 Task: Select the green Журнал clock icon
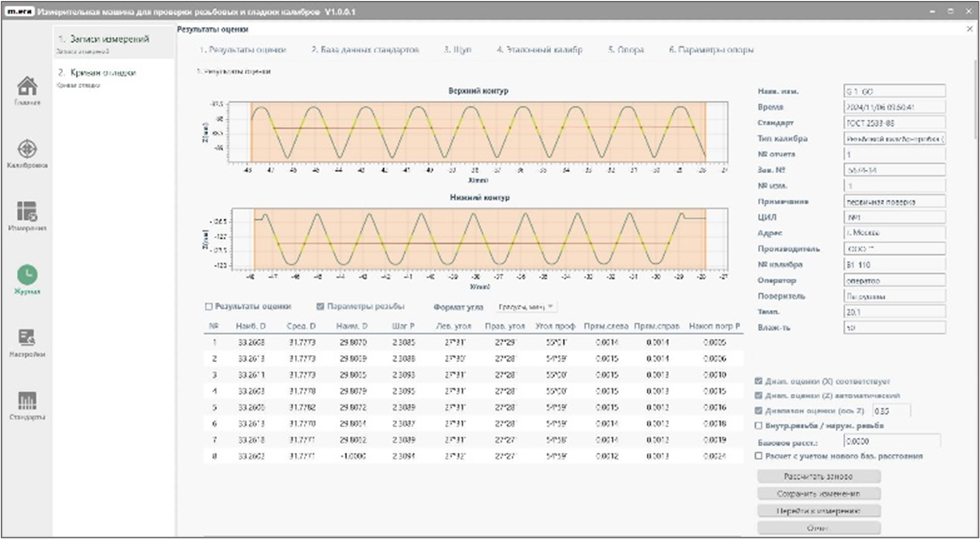(27, 274)
